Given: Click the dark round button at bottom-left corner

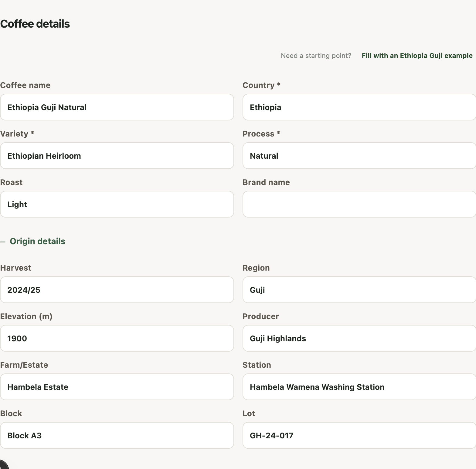Looking at the screenshot, I should pyautogui.click(x=3, y=465).
